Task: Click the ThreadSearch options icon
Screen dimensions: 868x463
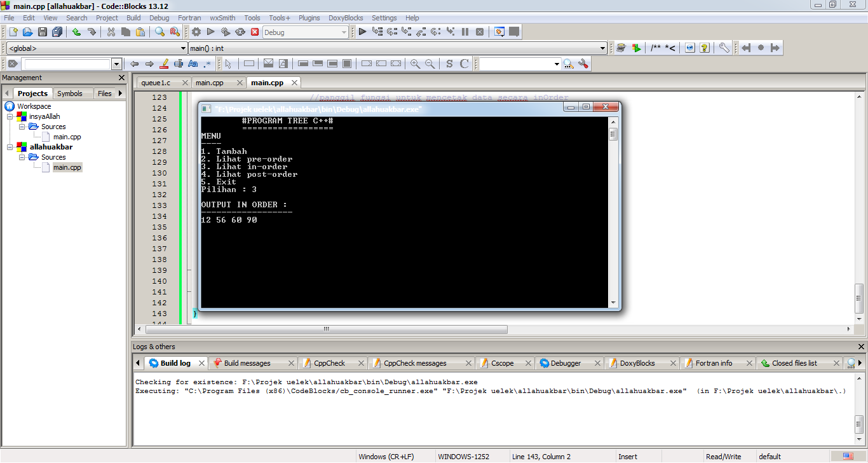Action: pyautogui.click(x=583, y=64)
